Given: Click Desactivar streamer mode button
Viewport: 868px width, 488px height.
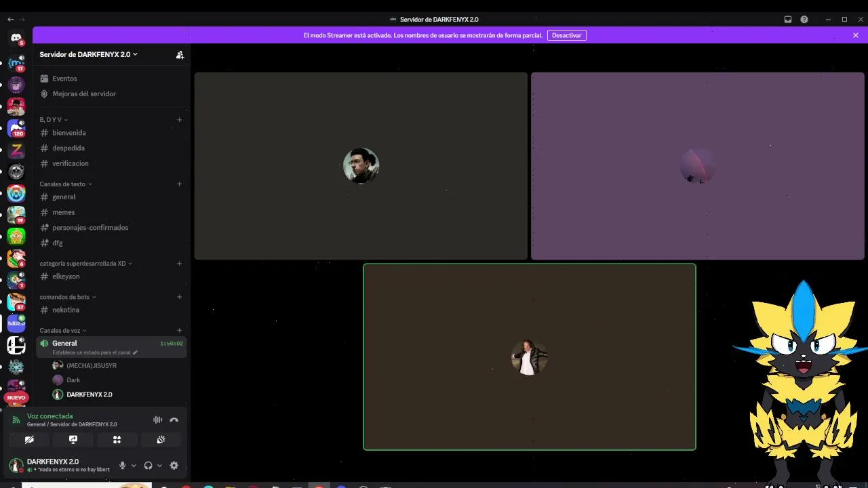Looking at the screenshot, I should point(566,35).
